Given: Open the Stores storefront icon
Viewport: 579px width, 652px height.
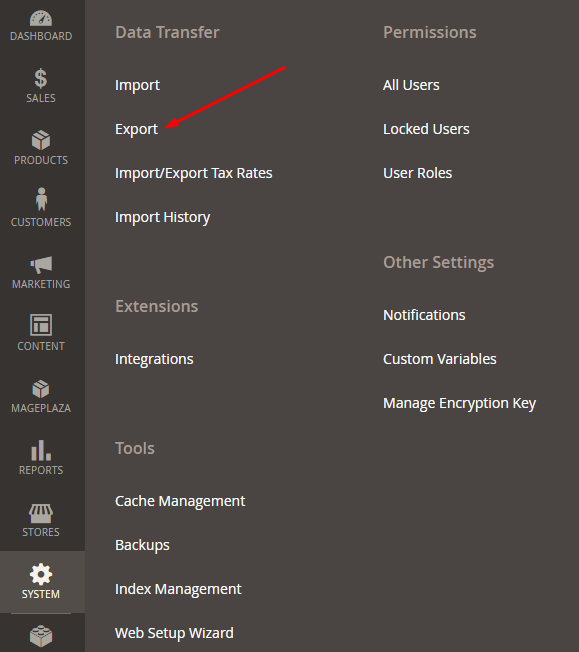Looking at the screenshot, I should point(41,513).
